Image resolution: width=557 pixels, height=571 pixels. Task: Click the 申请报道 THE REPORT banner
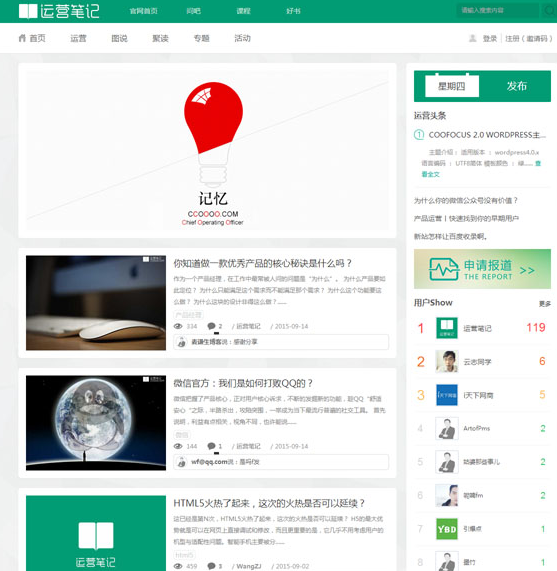click(x=482, y=269)
